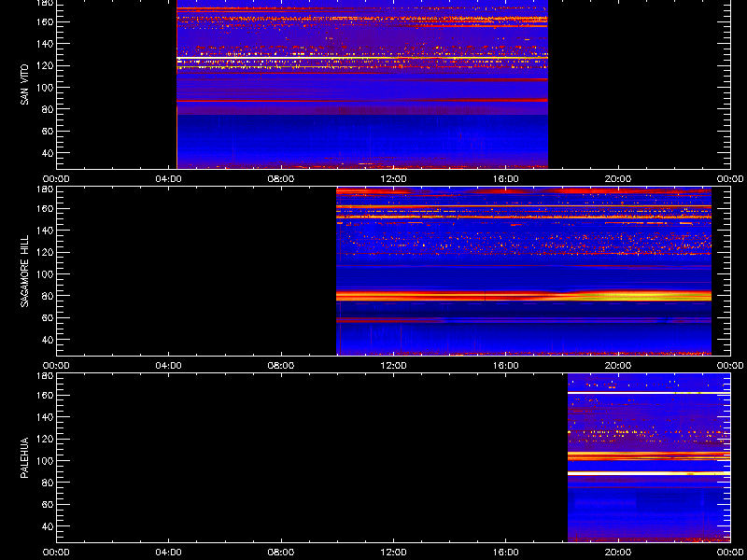The width and height of the screenshot is (747, 560).
Task: Click 20:00 time label under San Vito plot
Action: click(618, 179)
